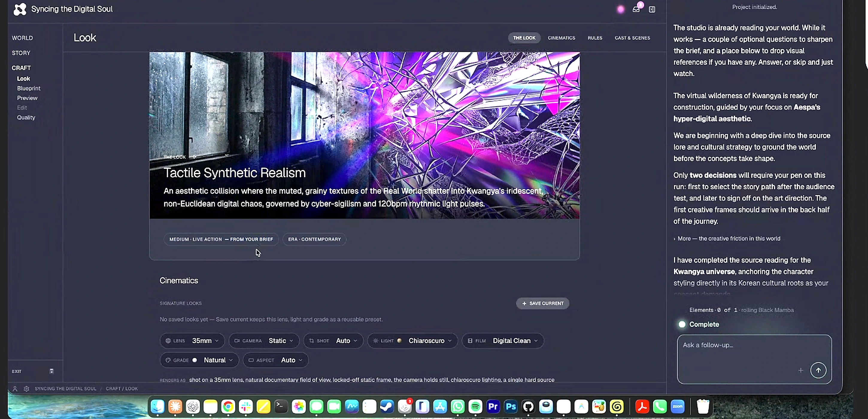Open ChatGPT from the dock

193,406
